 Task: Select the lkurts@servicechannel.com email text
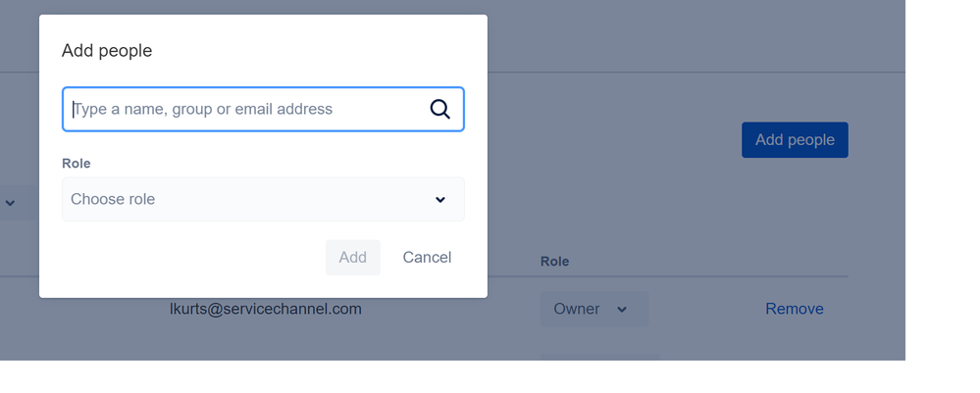click(x=266, y=309)
